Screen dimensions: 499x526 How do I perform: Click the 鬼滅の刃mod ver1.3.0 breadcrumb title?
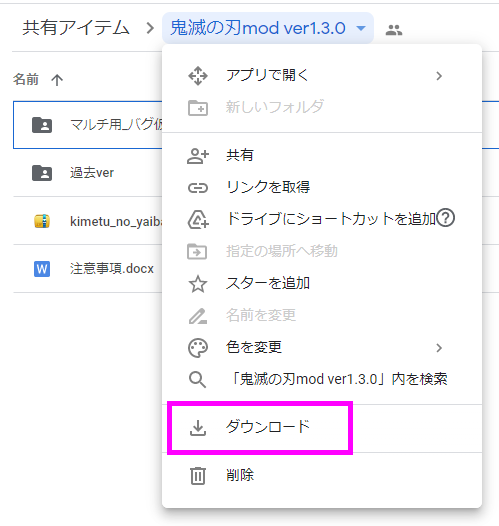(258, 28)
